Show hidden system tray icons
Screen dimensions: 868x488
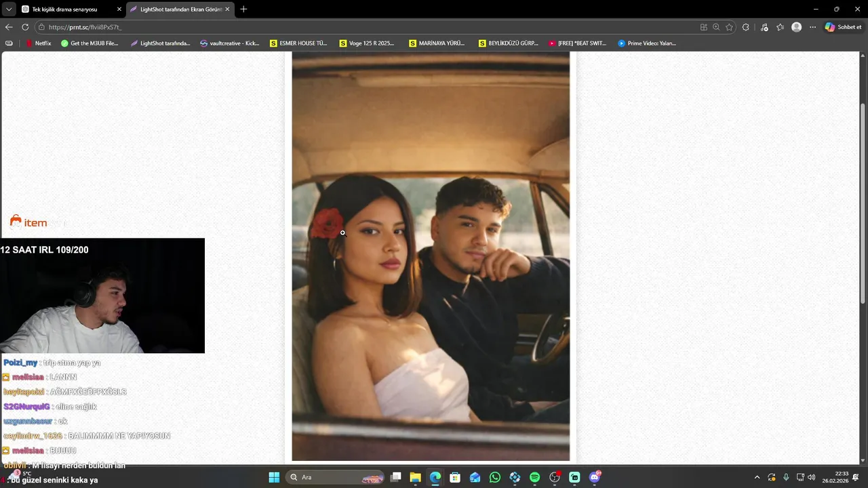pos(757,477)
